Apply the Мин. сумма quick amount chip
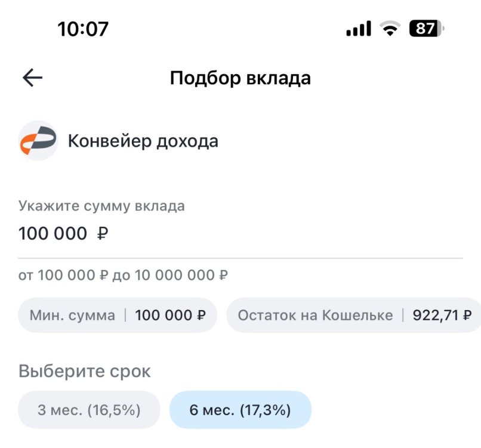Image resolution: width=481 pixels, height=448 pixels. pos(117,315)
